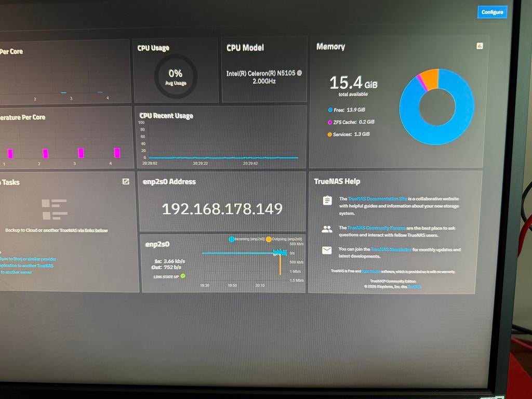Open the Memory reports chart icon

(x=480, y=46)
